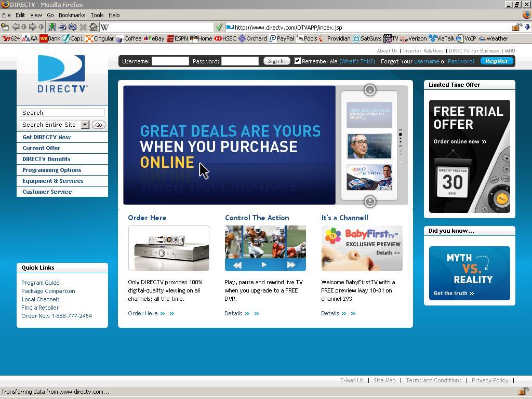Viewport: 532px width, 399px height.
Task: Click the carousel up arrow button
Action: 369,90
